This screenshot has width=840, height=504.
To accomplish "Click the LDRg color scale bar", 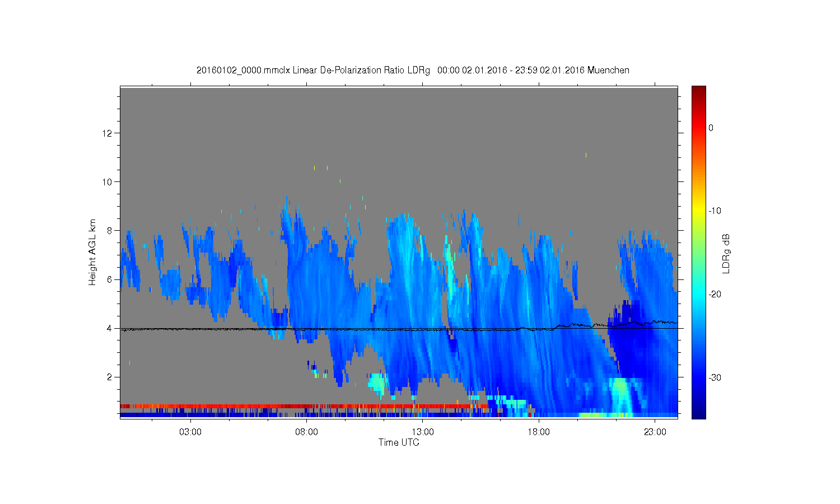I will pyautogui.click(x=698, y=252).
